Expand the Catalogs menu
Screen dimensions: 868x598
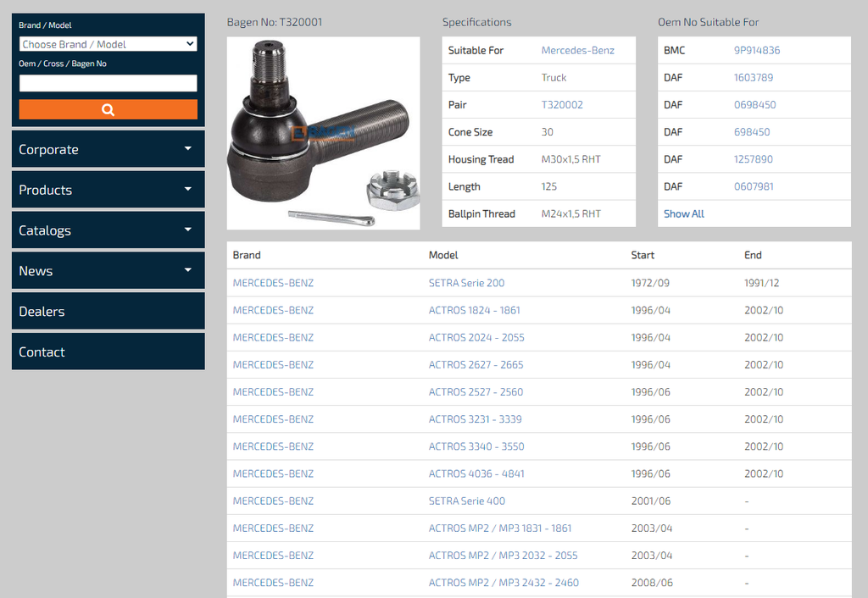(108, 230)
